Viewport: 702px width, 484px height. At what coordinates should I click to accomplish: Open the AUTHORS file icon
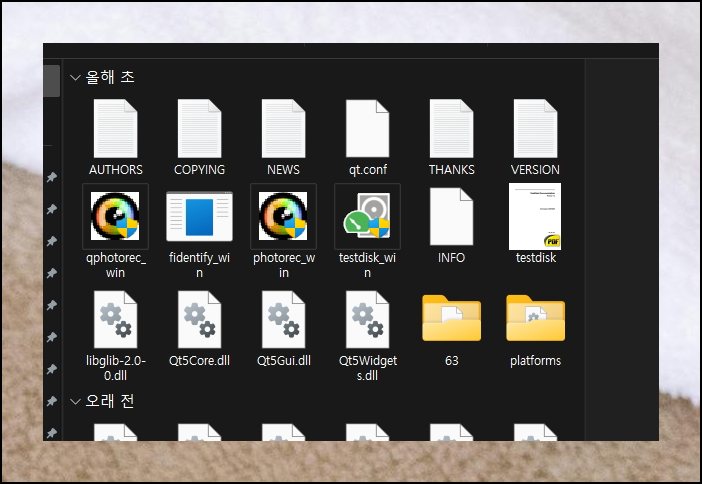[116, 128]
